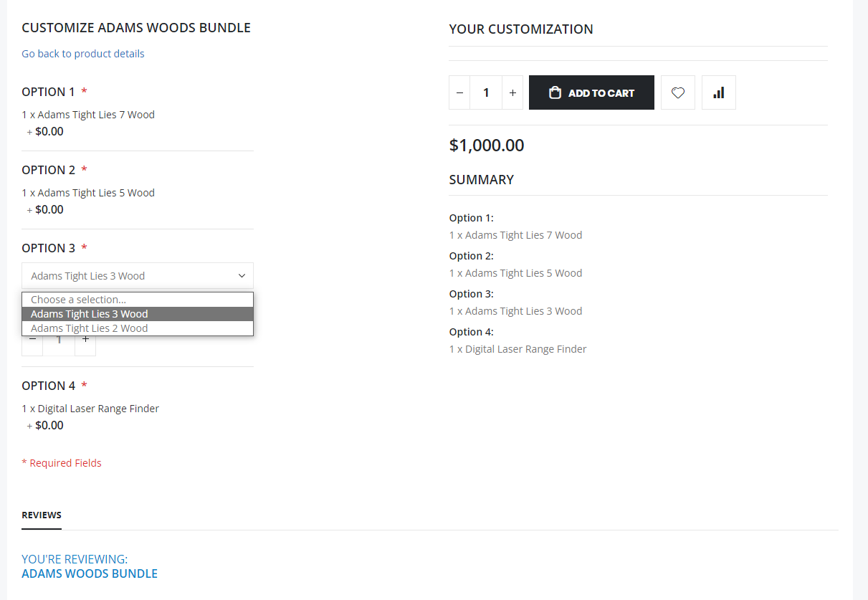
Task: Click '1 x Adams Tight Lies 5 Wood' under Option 2 on the left
Action: [x=88, y=193]
